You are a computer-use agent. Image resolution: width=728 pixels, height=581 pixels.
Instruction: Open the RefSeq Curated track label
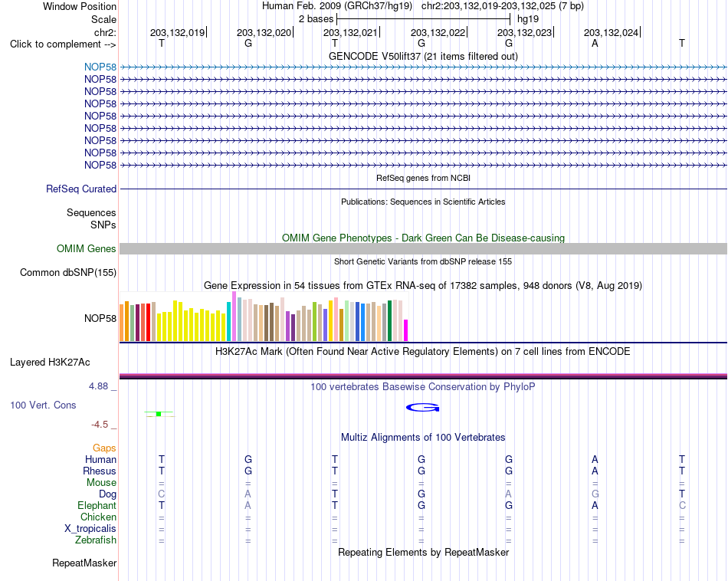[x=81, y=189]
